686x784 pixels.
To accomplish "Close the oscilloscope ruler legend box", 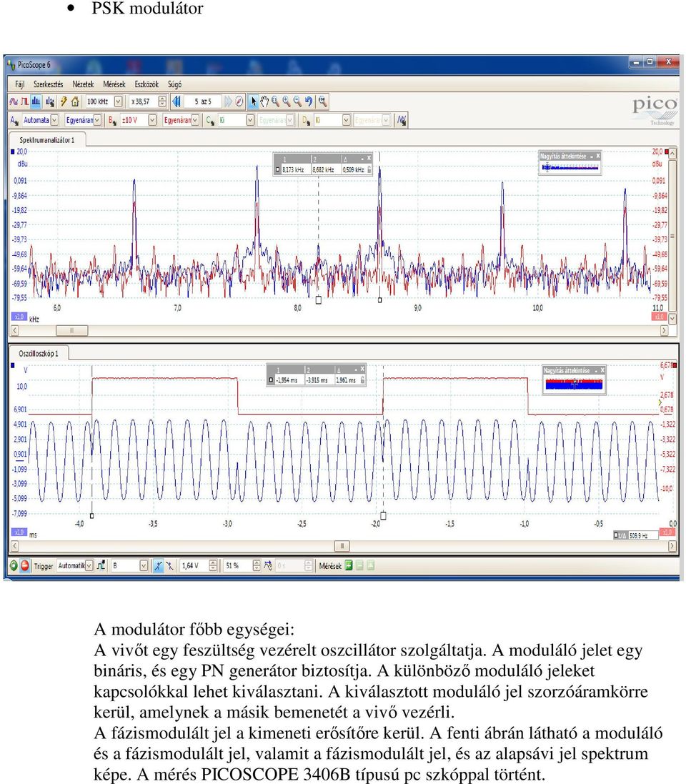I will (x=362, y=369).
